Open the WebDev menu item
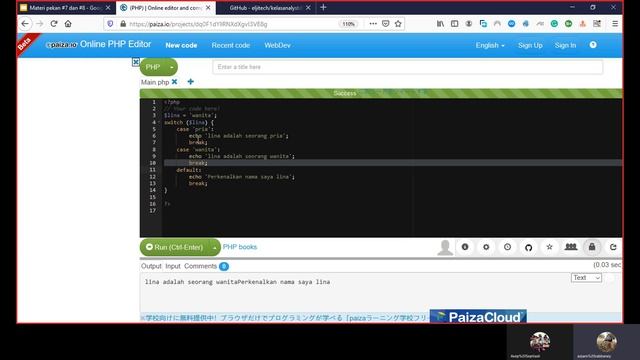The height and width of the screenshot is (360, 640). tap(278, 45)
